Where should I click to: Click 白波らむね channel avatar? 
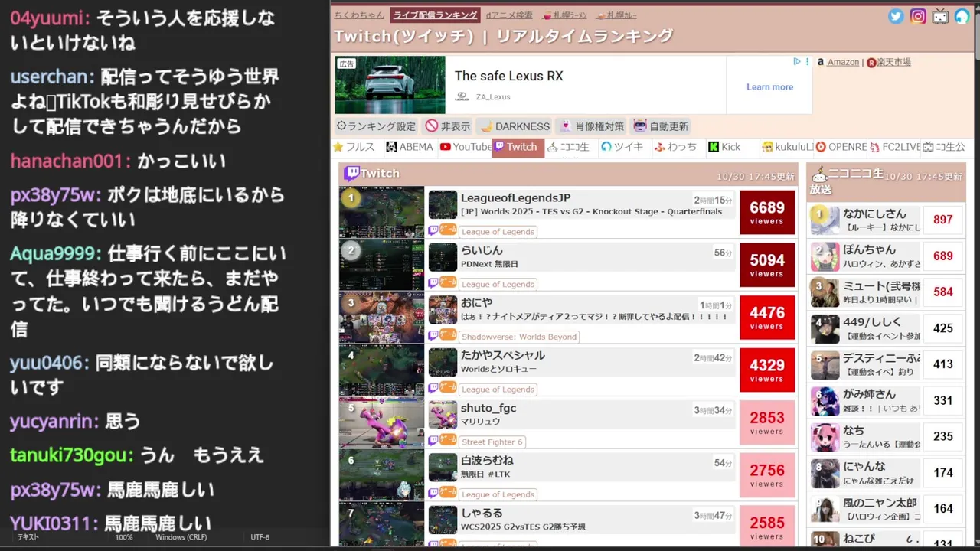coord(443,468)
